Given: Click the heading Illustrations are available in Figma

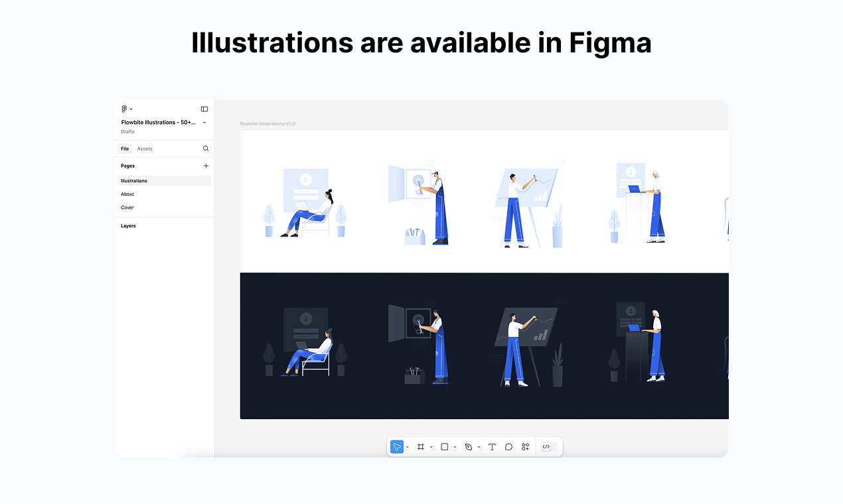Looking at the screenshot, I should point(421,42).
